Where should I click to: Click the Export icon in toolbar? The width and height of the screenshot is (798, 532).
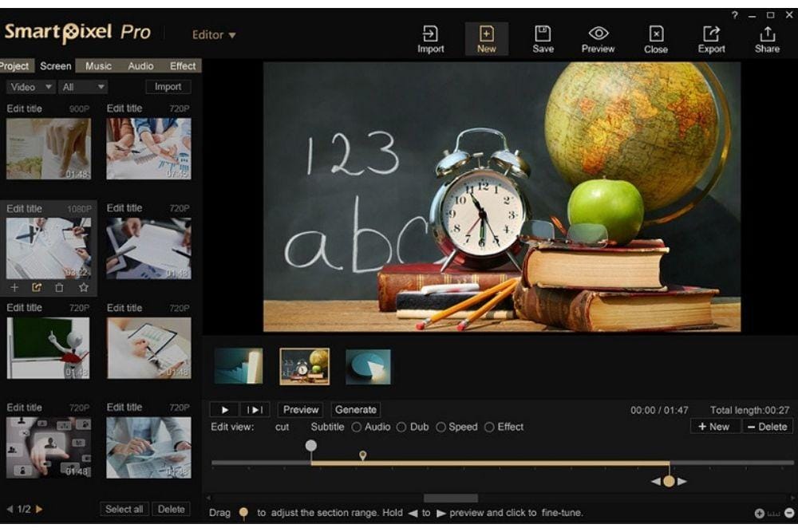pyautogui.click(x=711, y=38)
